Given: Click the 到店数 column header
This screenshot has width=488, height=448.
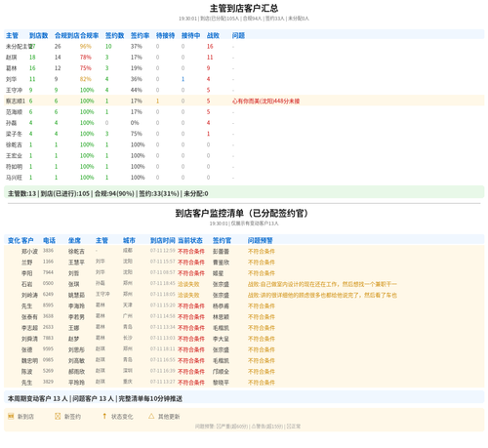Looking at the screenshot, I should [38, 35].
